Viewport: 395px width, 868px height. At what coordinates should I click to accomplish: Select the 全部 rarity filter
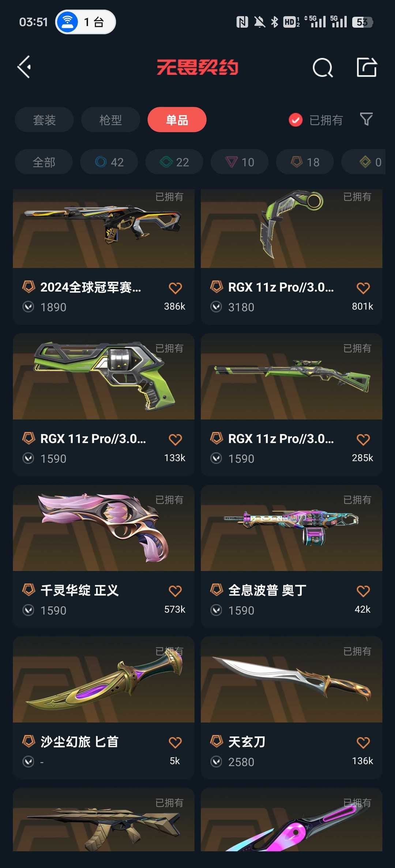[44, 162]
